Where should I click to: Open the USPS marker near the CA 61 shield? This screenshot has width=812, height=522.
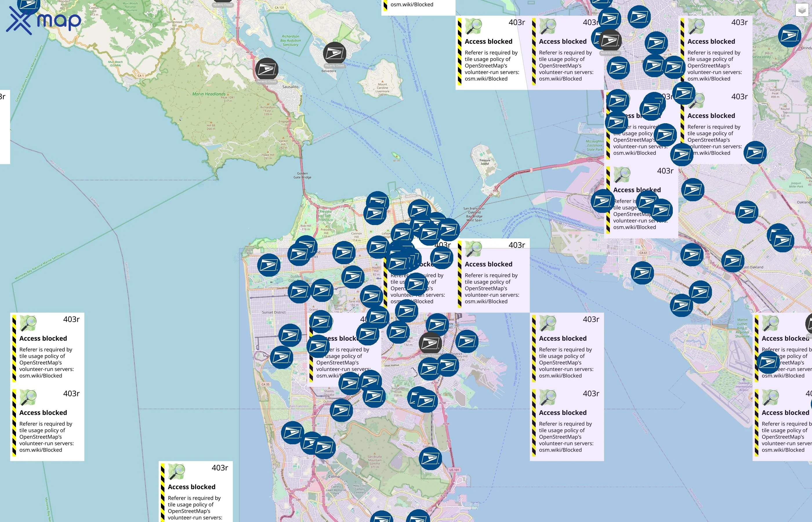642,273
